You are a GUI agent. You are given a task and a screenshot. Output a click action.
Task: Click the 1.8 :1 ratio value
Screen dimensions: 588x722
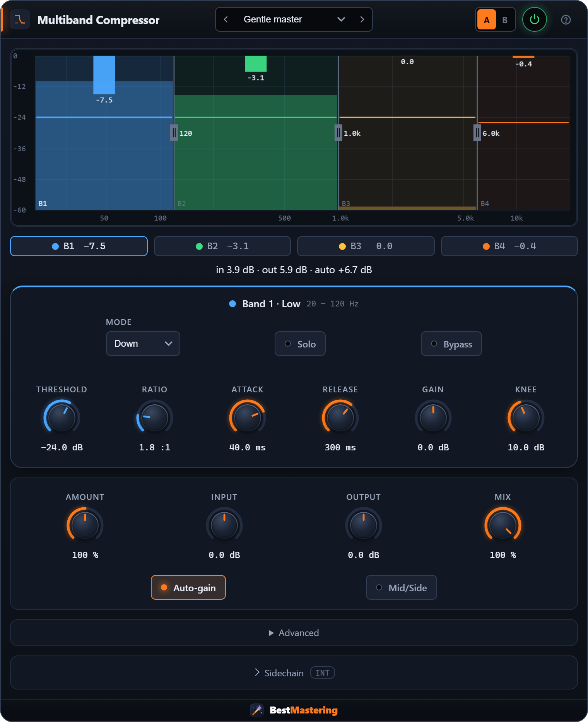click(155, 447)
